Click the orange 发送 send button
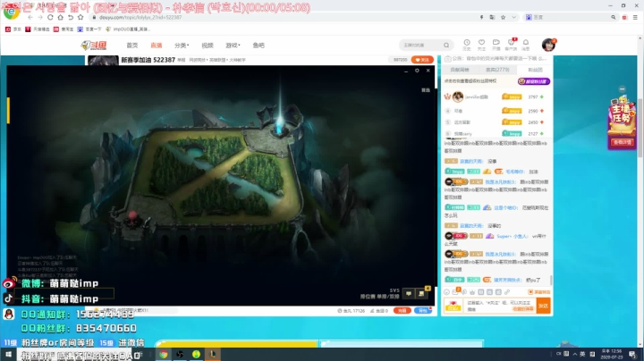The image size is (644, 361). [544, 306]
